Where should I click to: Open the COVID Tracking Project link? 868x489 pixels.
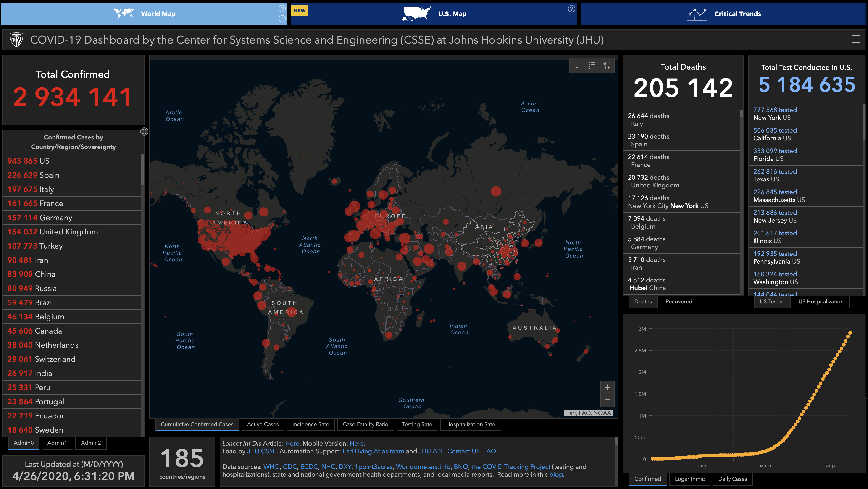pyautogui.click(x=510, y=467)
